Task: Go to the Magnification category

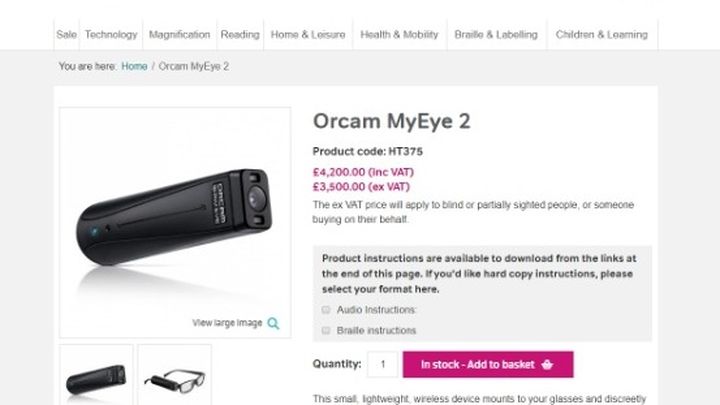Action: point(179,34)
